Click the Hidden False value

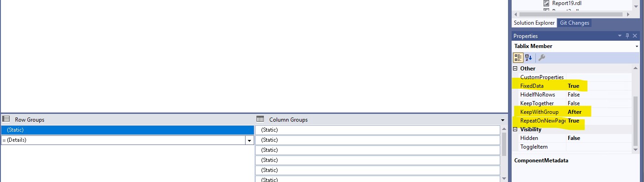point(574,138)
